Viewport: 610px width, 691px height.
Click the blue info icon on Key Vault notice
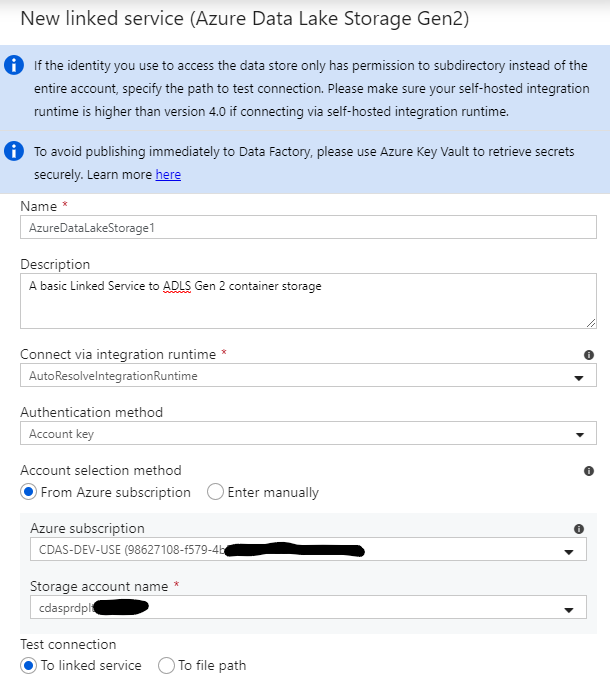point(14,151)
